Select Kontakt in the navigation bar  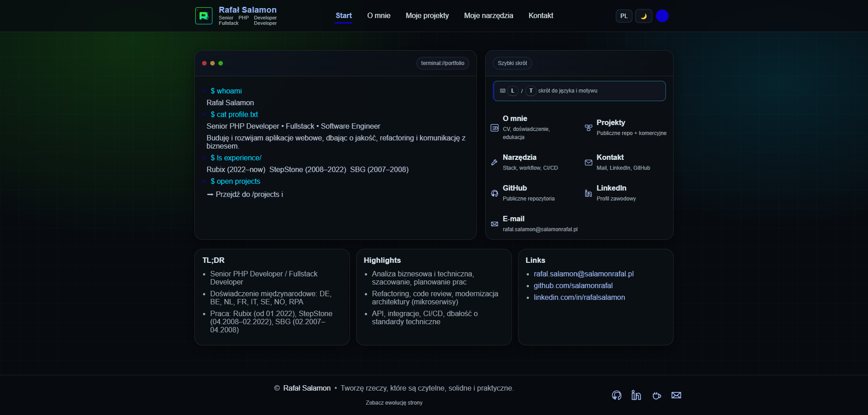point(541,15)
